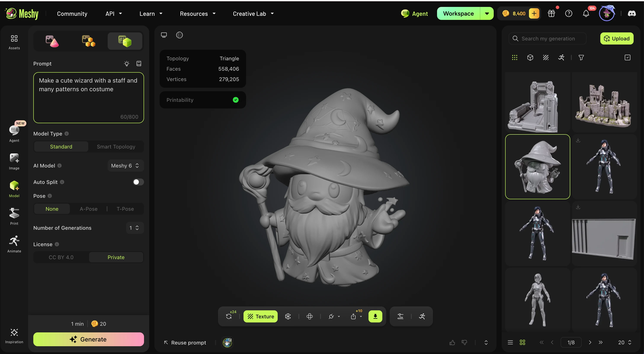Click the remesh icon in bottom toolbar
The image size is (644, 354).
(288, 316)
